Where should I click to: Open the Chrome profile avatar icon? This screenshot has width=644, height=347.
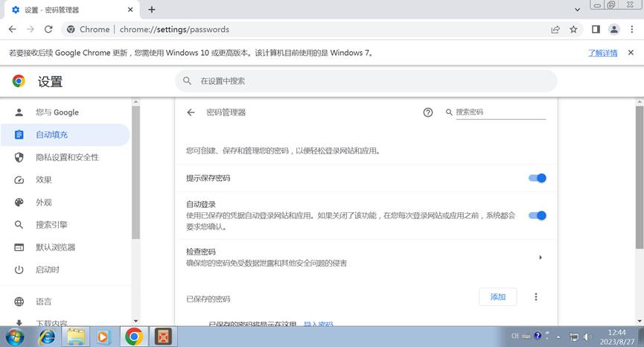coord(614,30)
